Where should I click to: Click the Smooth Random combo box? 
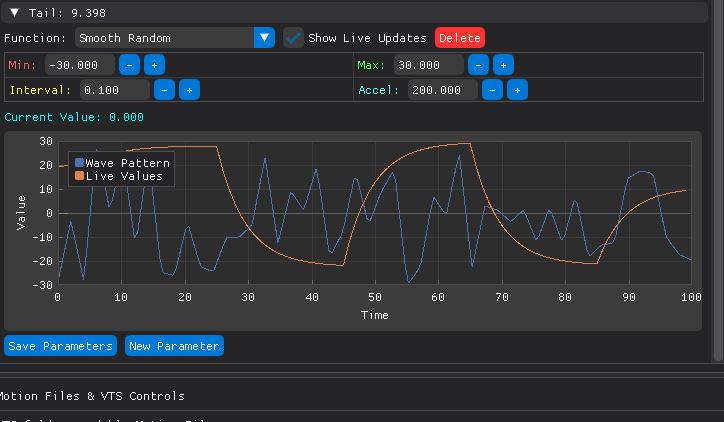164,38
